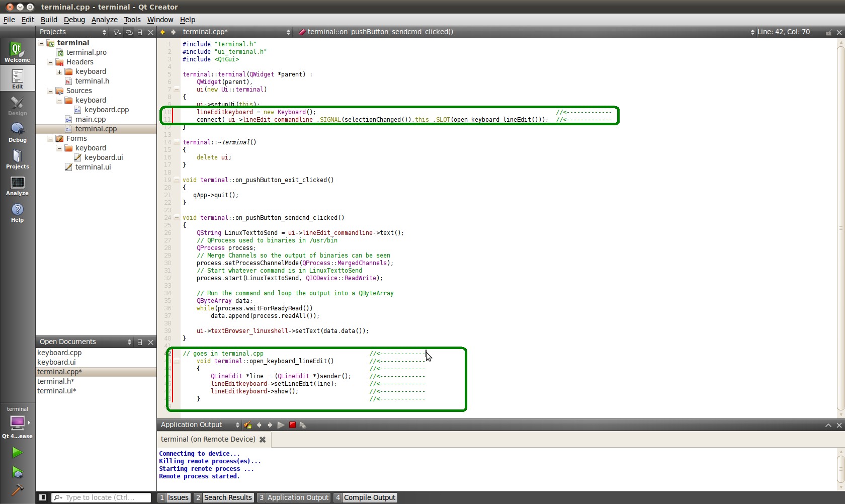Viewport: 845px width, 504px height.
Task: Split the Projects pane
Action: click(x=140, y=32)
